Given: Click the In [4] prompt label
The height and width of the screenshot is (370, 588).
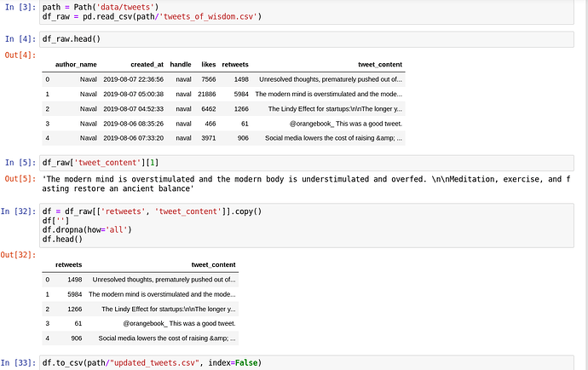Looking at the screenshot, I should (20, 39).
